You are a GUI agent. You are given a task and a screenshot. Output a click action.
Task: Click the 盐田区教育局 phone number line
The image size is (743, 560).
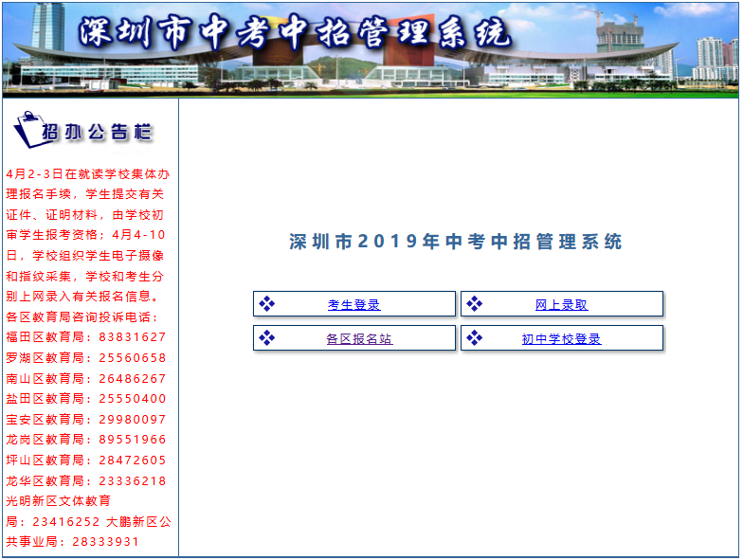85,399
